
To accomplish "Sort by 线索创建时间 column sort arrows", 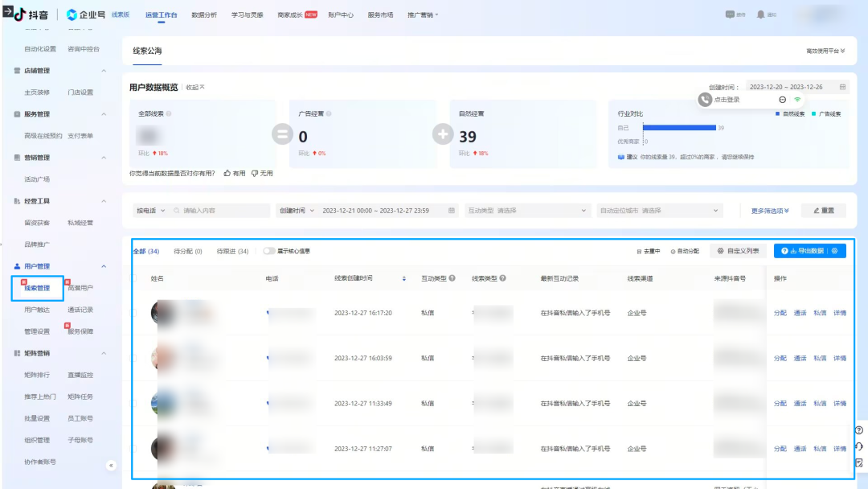I will (x=403, y=278).
